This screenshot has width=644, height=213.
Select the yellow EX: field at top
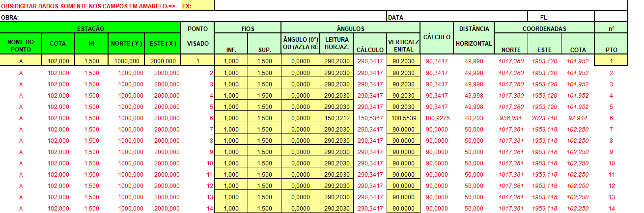click(x=197, y=5)
